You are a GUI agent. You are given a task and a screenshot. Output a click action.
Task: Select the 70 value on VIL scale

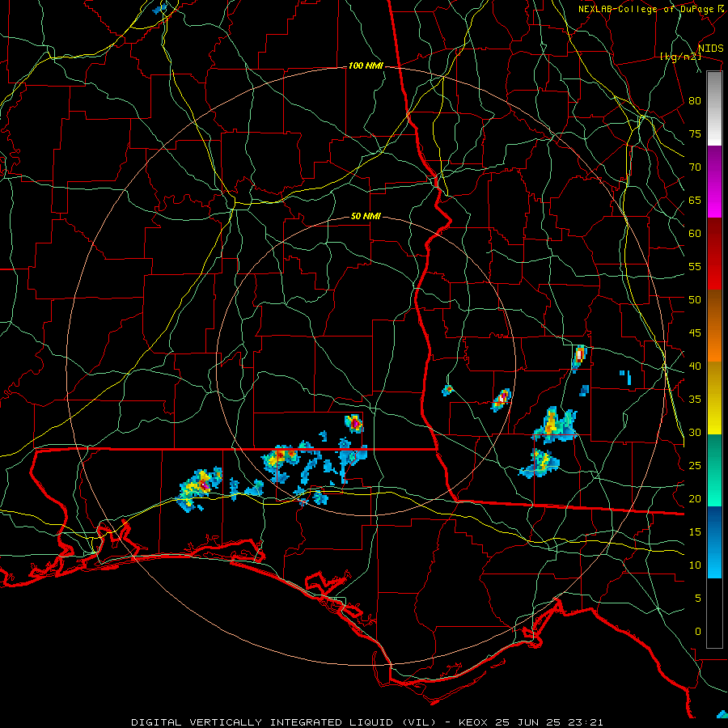pos(695,167)
